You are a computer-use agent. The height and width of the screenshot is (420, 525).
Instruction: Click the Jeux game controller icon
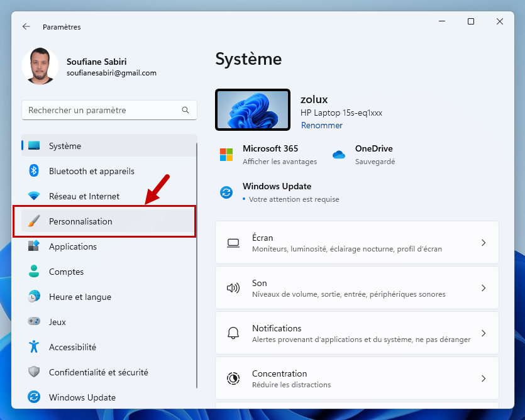[x=34, y=321]
